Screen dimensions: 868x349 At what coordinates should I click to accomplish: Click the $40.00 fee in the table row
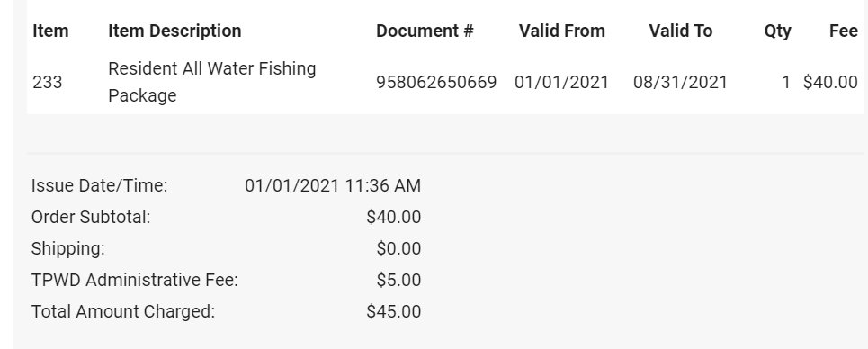(830, 83)
